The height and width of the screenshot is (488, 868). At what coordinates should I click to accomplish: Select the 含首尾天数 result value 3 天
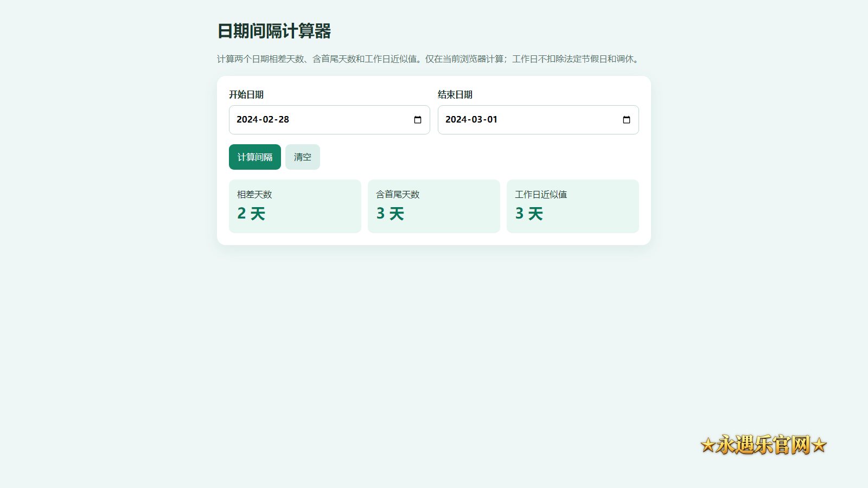pyautogui.click(x=390, y=214)
